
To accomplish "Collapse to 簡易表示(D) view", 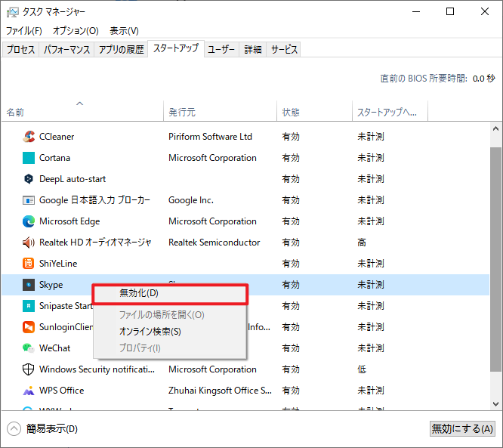I will pyautogui.click(x=42, y=429).
